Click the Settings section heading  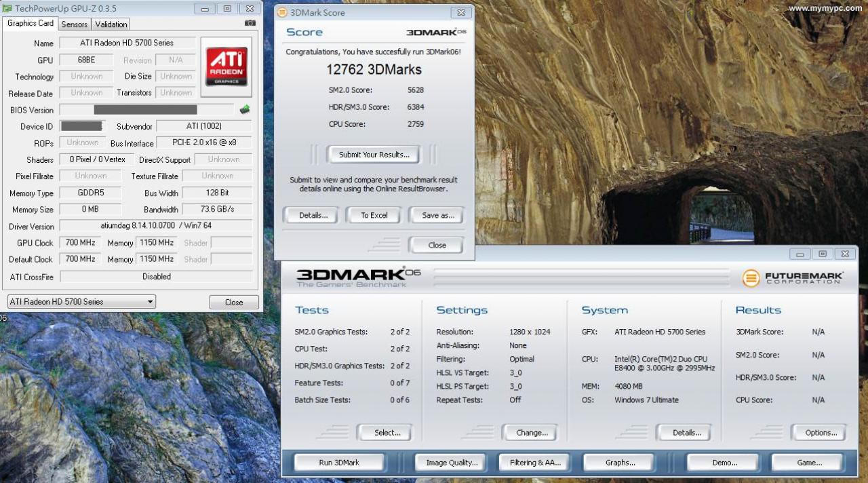point(462,310)
